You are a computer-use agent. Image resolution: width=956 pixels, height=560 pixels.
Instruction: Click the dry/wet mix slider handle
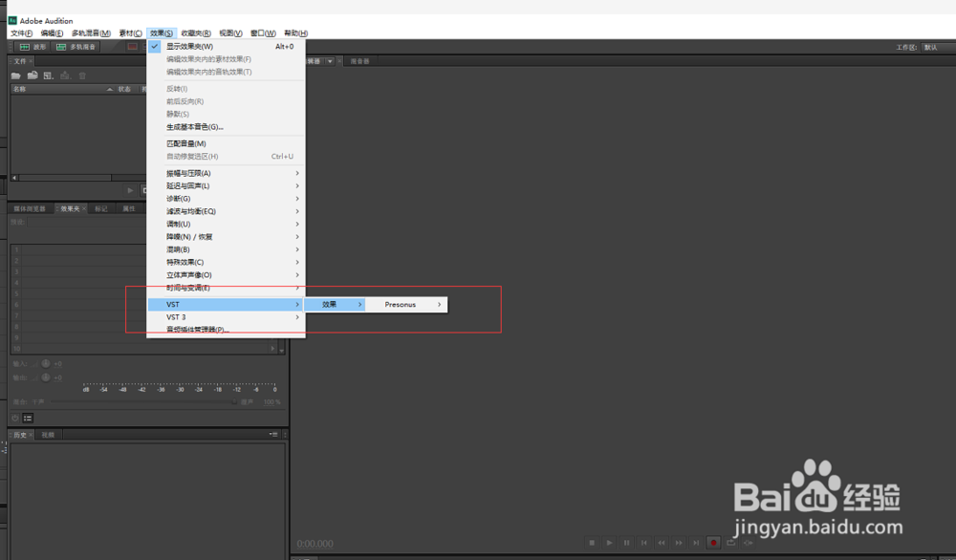(x=234, y=402)
